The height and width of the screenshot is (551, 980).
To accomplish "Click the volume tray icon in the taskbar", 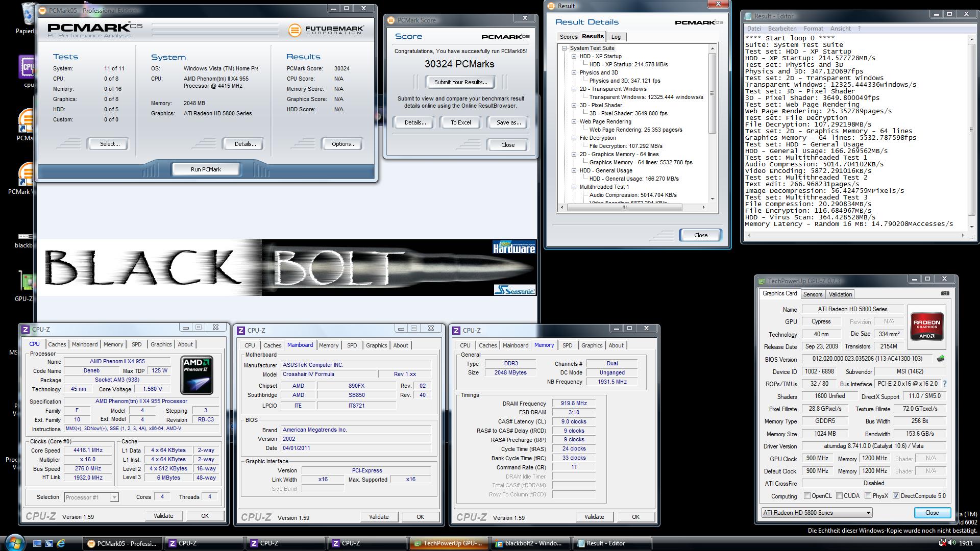I will [x=952, y=543].
